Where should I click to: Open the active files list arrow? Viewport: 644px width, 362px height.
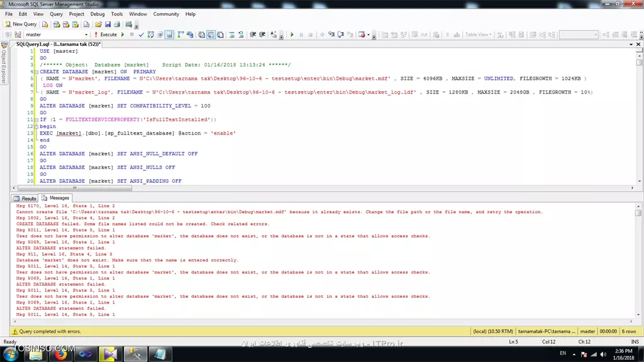click(631, 45)
